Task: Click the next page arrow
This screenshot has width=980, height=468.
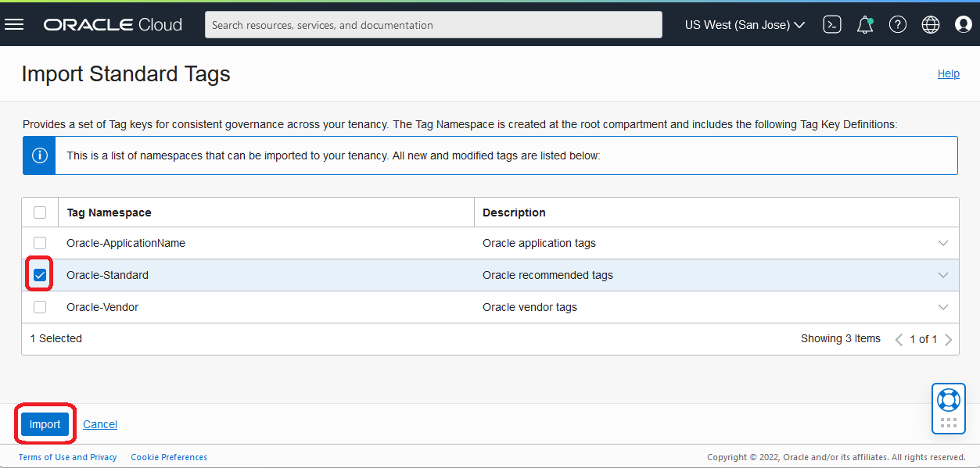Action: pyautogui.click(x=949, y=339)
